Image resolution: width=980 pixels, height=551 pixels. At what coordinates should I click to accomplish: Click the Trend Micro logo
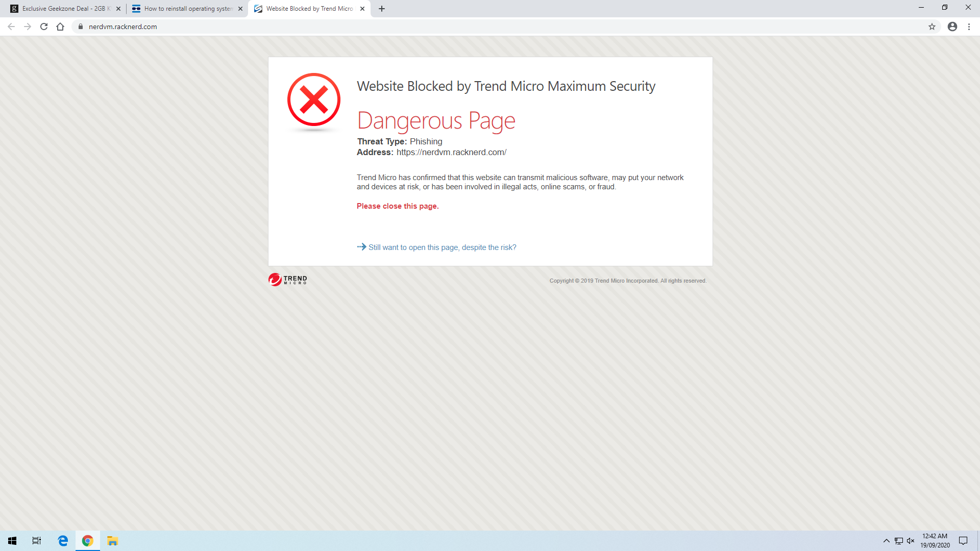288,280
